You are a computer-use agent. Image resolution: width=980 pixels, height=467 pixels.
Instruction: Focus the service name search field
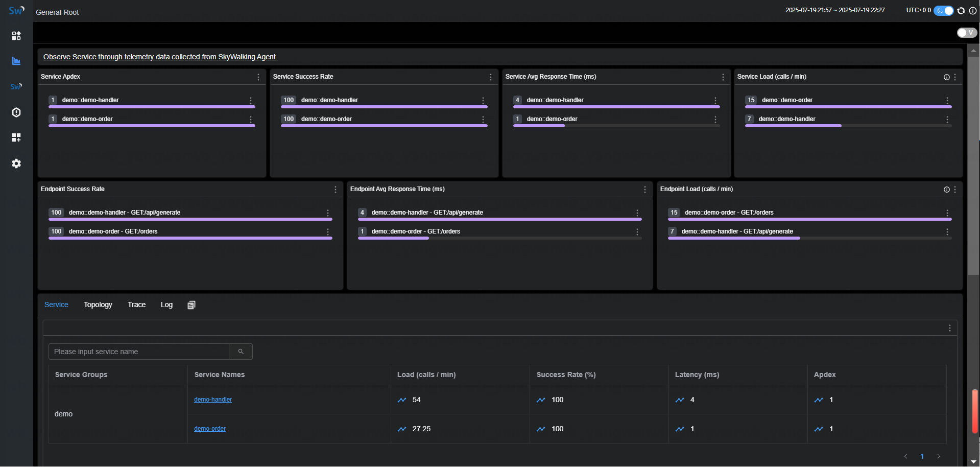pos(139,352)
